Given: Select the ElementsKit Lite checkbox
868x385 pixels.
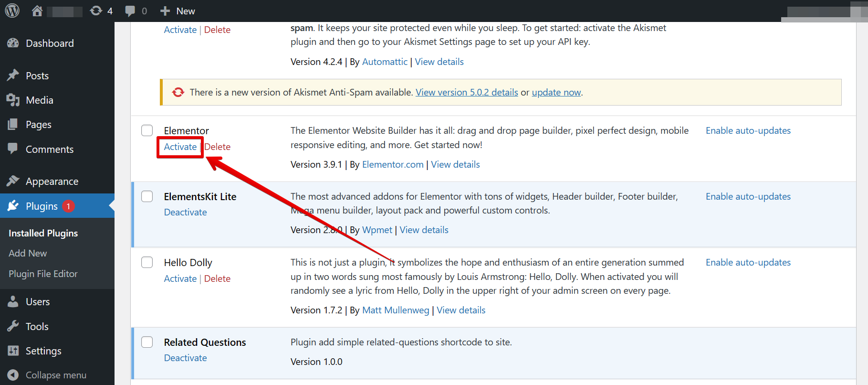Looking at the screenshot, I should tap(147, 196).
